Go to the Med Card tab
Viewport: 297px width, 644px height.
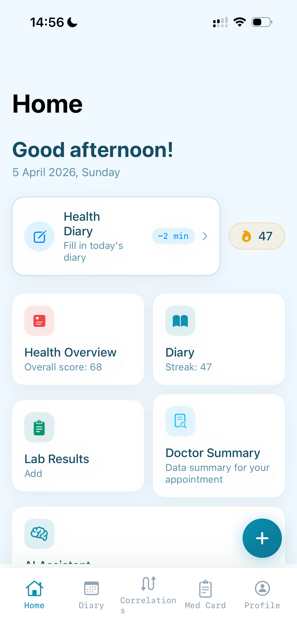[x=205, y=594]
